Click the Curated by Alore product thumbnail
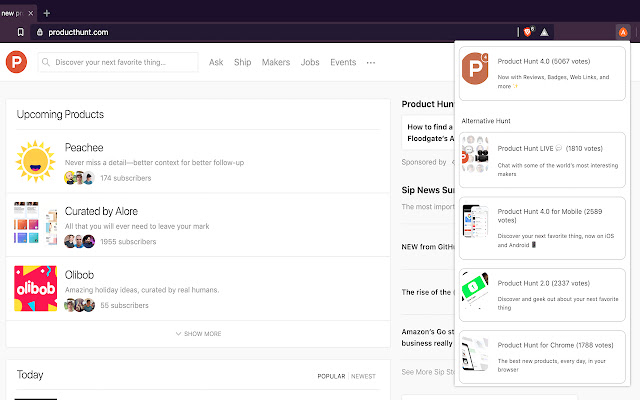The width and height of the screenshot is (640, 400). [35, 225]
